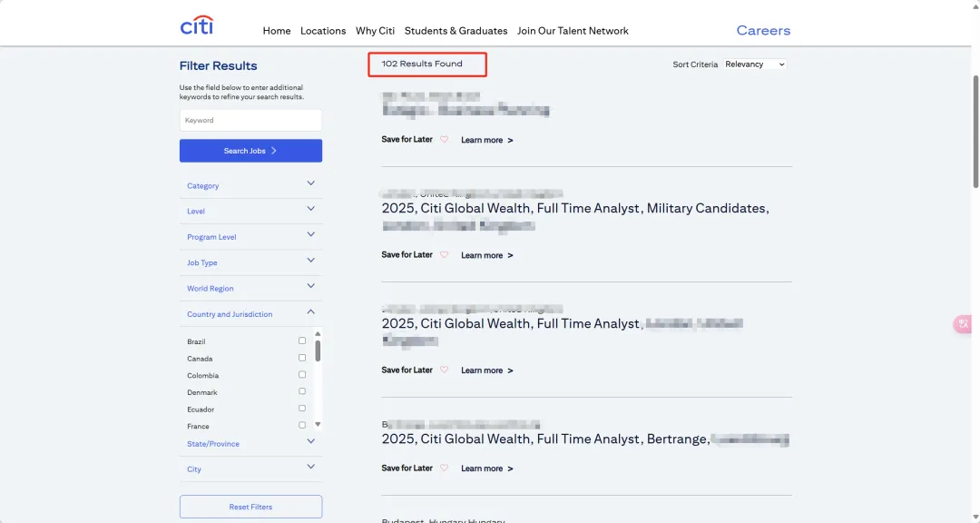The image size is (980, 523).
Task: Open Learn more for the third job result
Action: 487,370
